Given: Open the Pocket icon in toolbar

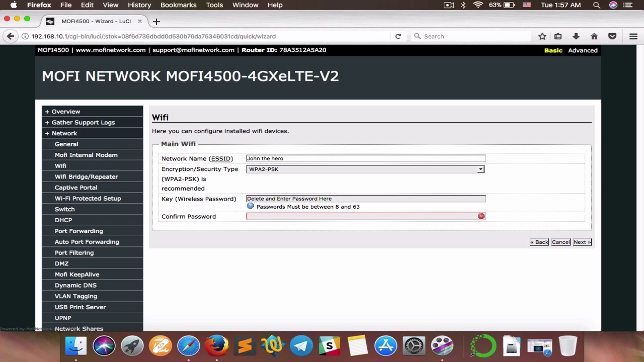Looking at the screenshot, I should pyautogui.click(x=612, y=36).
